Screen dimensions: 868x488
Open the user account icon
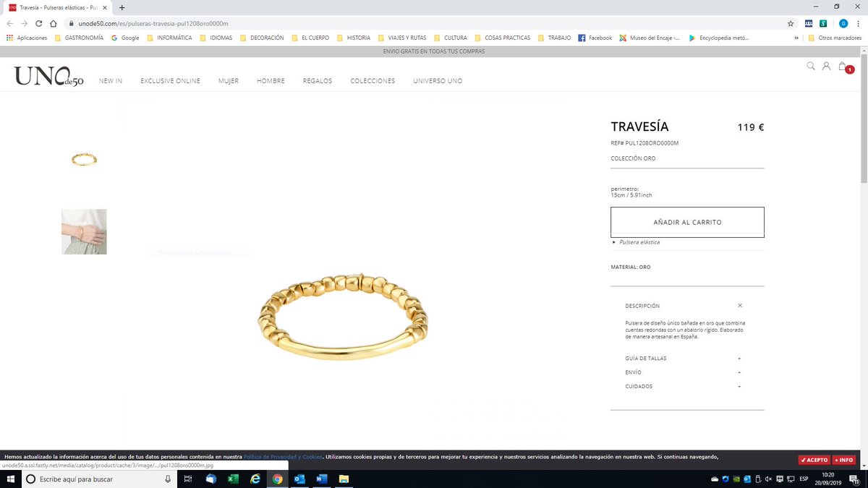(826, 67)
